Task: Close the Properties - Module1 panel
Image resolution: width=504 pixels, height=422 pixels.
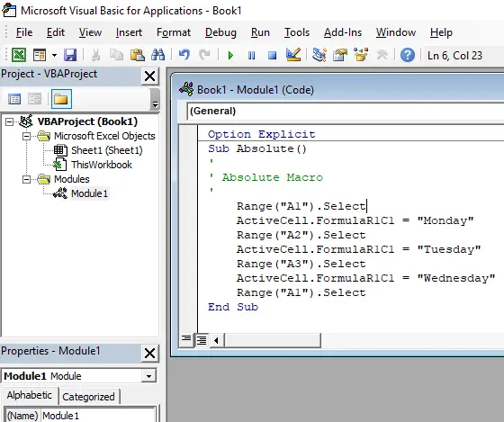Action: coord(149,354)
